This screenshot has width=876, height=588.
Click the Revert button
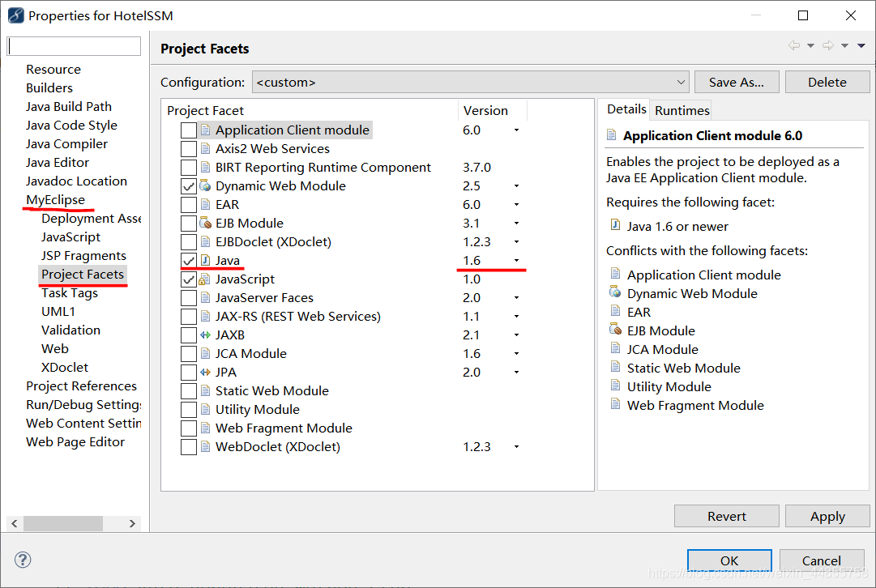point(726,516)
